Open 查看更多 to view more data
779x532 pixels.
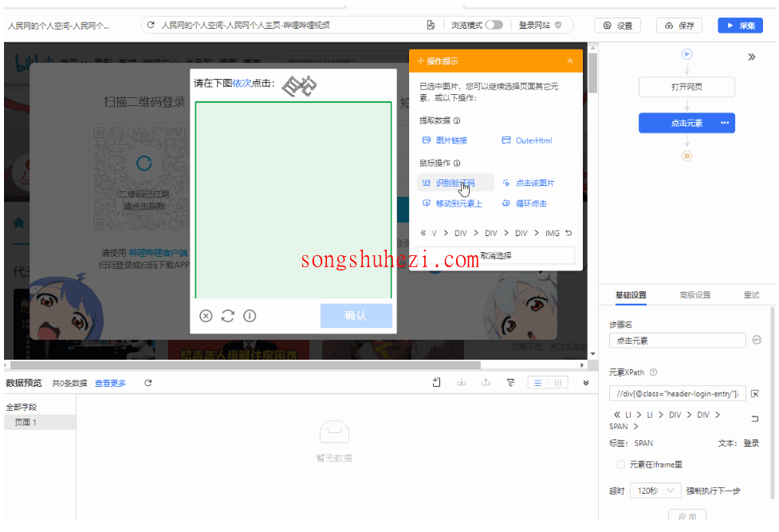click(110, 383)
